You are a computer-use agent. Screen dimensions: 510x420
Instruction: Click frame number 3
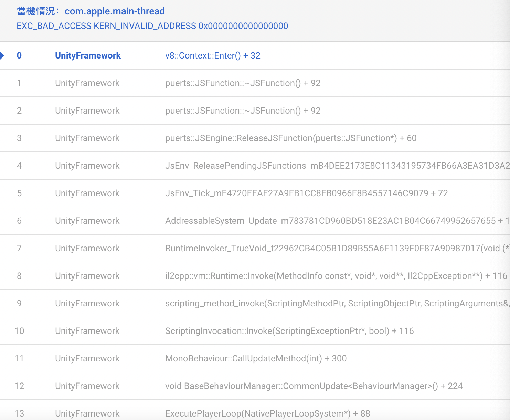19,138
